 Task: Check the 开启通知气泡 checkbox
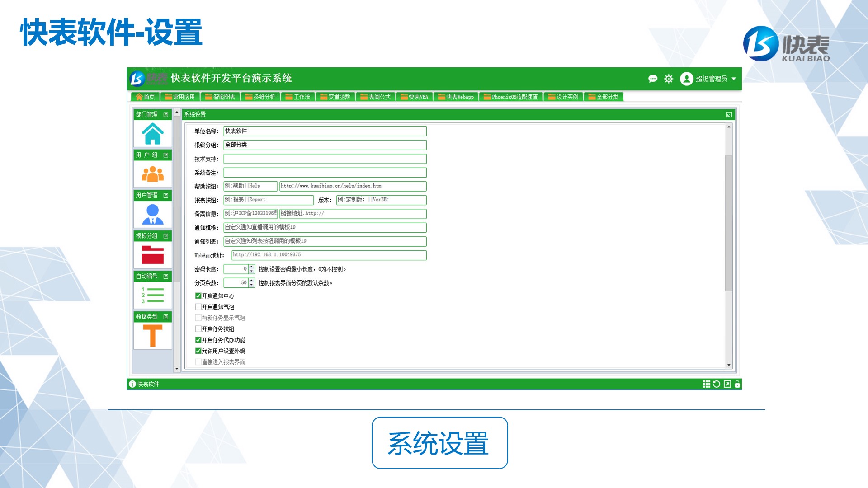click(x=198, y=307)
